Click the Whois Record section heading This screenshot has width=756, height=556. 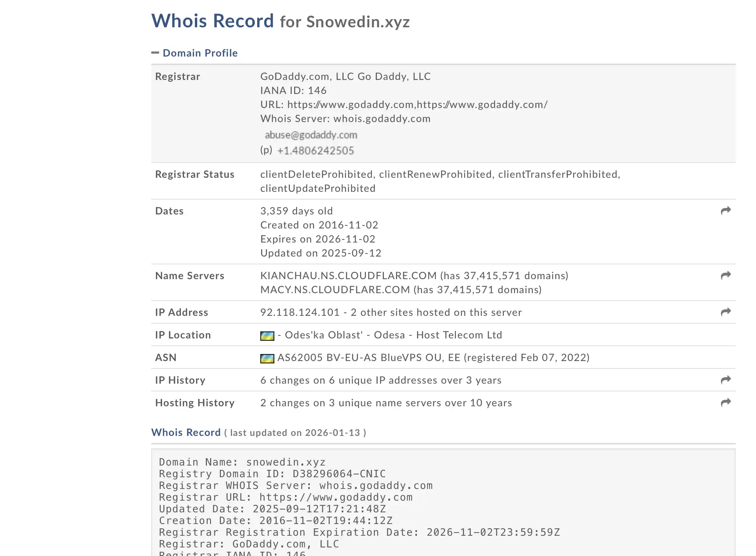pos(186,432)
